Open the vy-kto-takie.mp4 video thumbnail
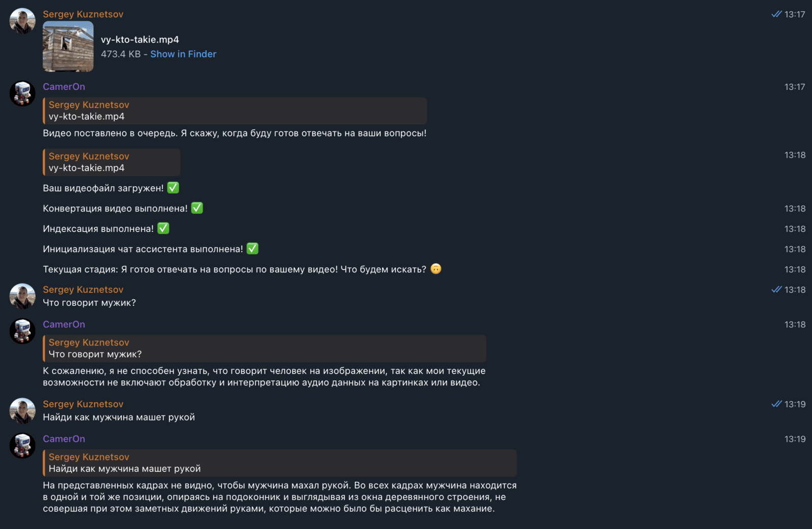The width and height of the screenshot is (812, 529). [x=68, y=46]
